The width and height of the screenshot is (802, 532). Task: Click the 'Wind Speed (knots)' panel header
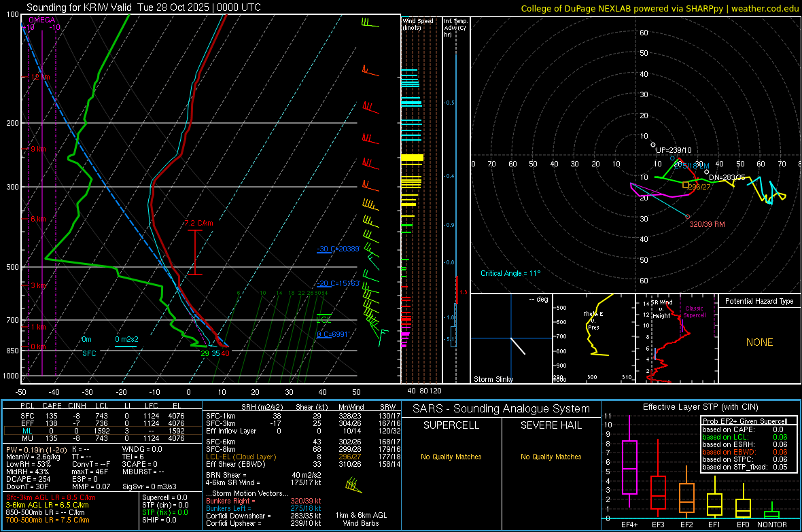coord(418,24)
